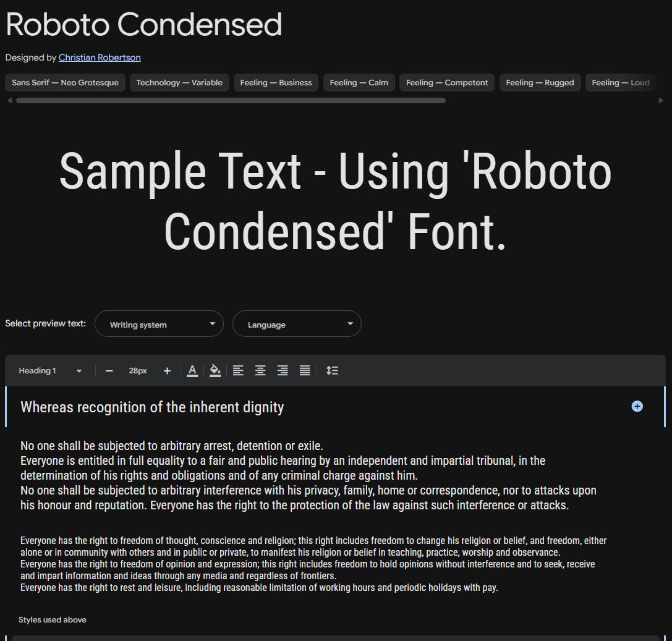Select the Feeling — Business tag
672x641 pixels.
tap(276, 83)
